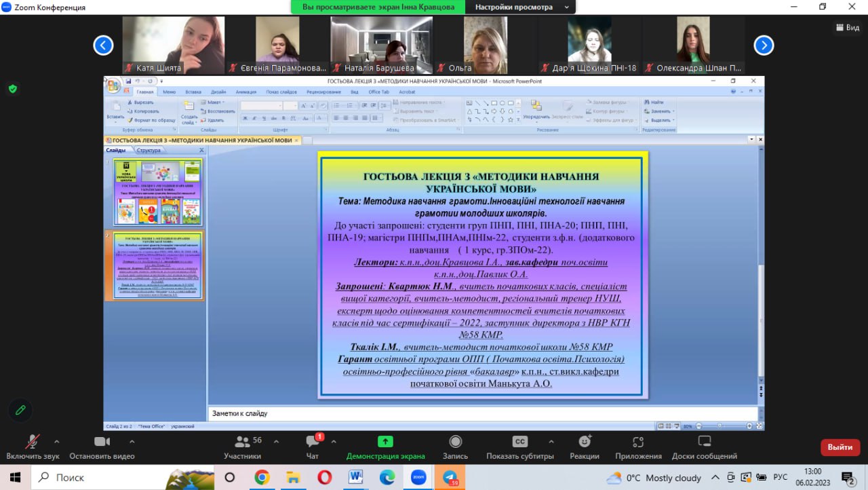Click the red Выйти button
The height and width of the screenshot is (490, 868).
click(x=840, y=447)
